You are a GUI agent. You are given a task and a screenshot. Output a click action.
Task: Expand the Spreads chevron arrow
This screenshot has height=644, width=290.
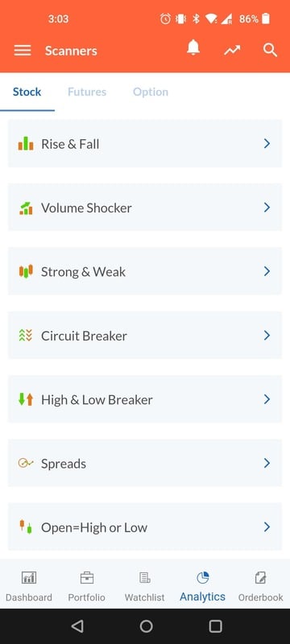(267, 464)
